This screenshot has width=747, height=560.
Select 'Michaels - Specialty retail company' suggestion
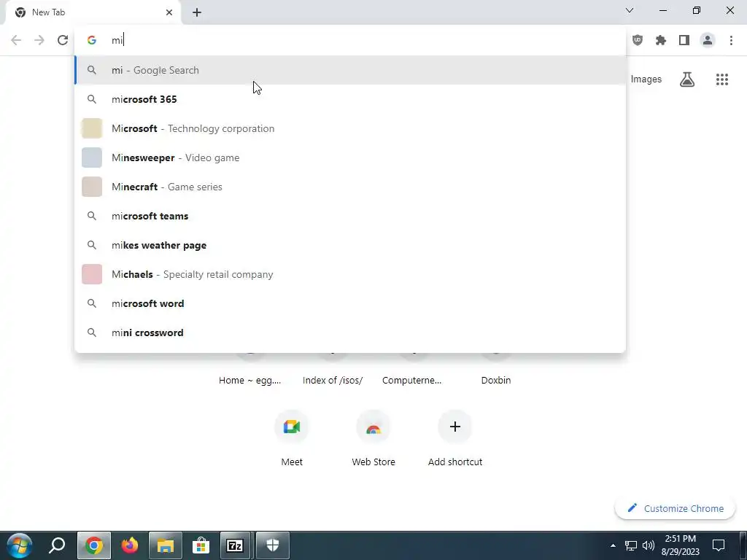tap(350, 274)
